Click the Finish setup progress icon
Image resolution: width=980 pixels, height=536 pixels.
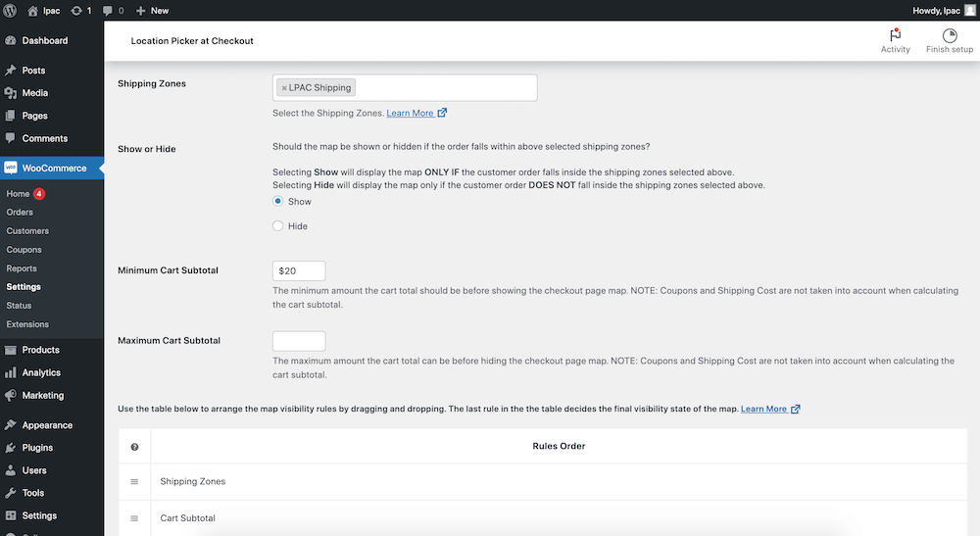[x=950, y=35]
